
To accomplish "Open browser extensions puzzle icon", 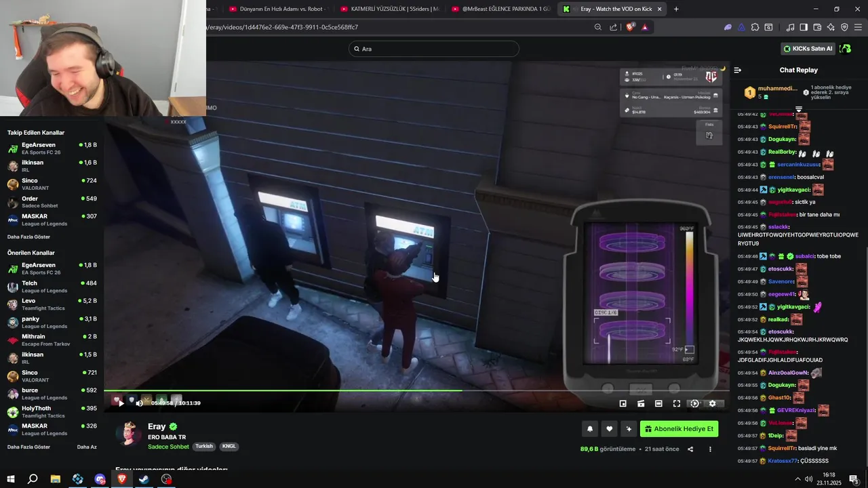I will pyautogui.click(x=755, y=27).
